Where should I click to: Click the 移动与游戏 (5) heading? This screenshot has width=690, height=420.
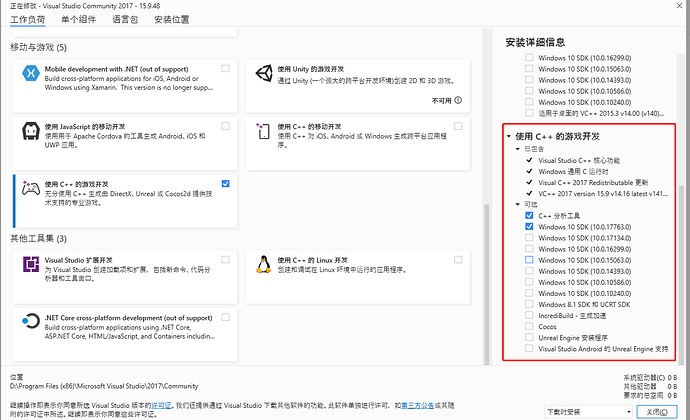(38, 47)
